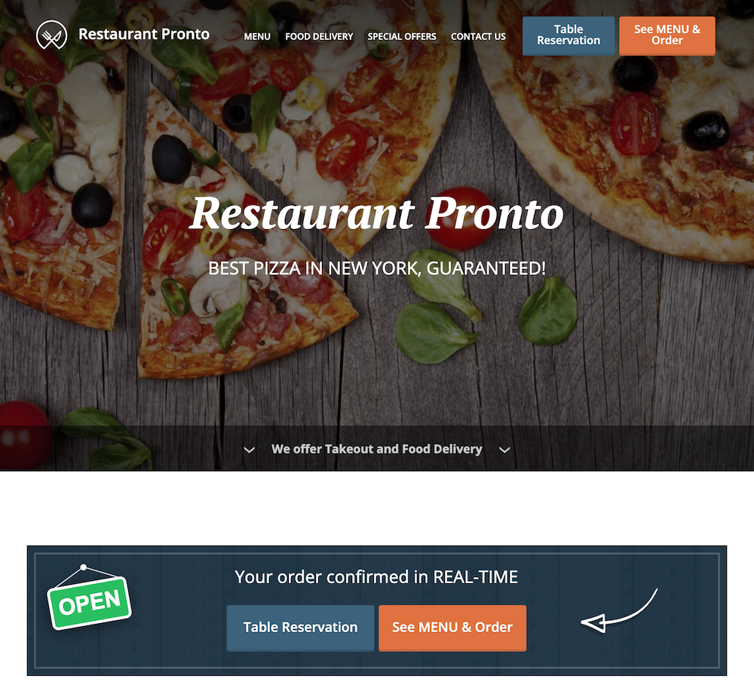Go to SPECIAL OFFERS page

[402, 36]
